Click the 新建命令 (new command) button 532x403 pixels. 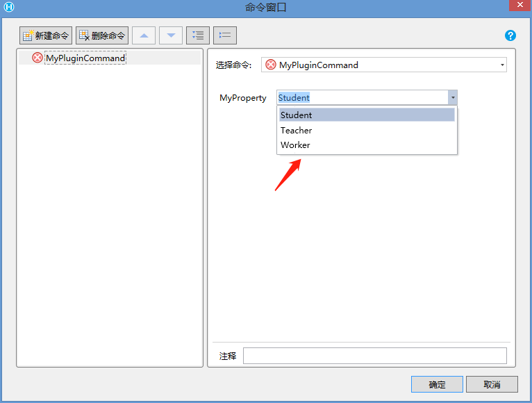click(x=46, y=35)
